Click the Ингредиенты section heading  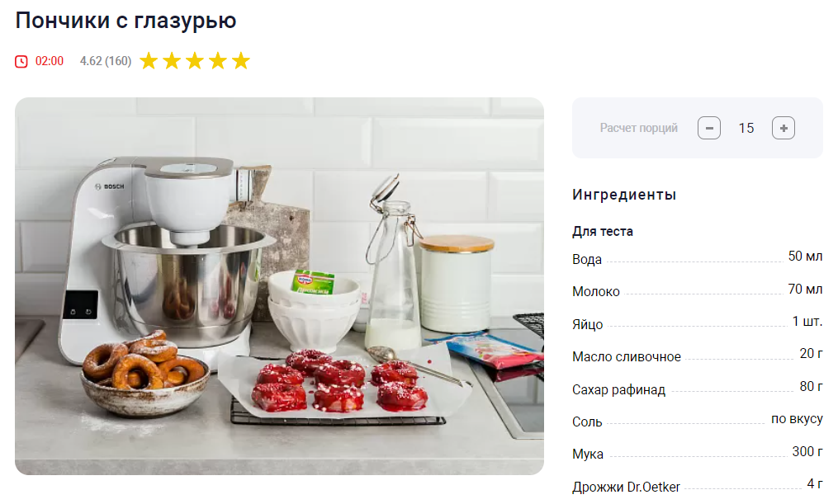tap(623, 195)
